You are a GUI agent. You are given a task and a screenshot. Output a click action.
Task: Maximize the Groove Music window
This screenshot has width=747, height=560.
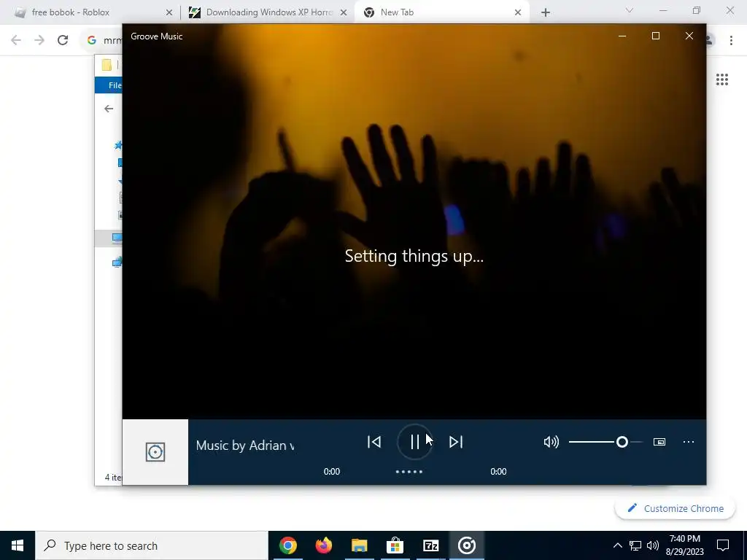pyautogui.click(x=656, y=36)
